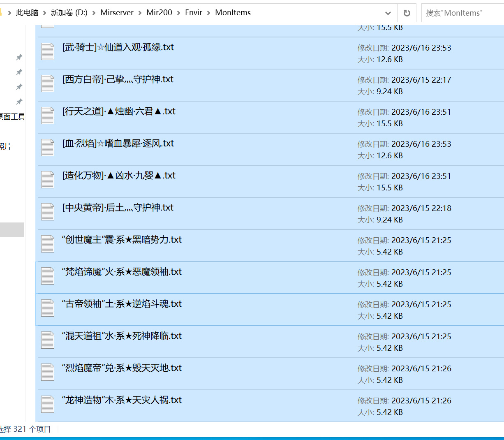Go to 此电脑 in breadcrumb

pyautogui.click(x=27, y=13)
